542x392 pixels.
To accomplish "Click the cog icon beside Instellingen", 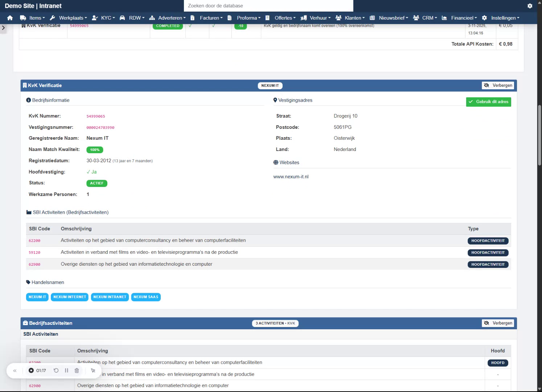I will pyautogui.click(x=484, y=18).
